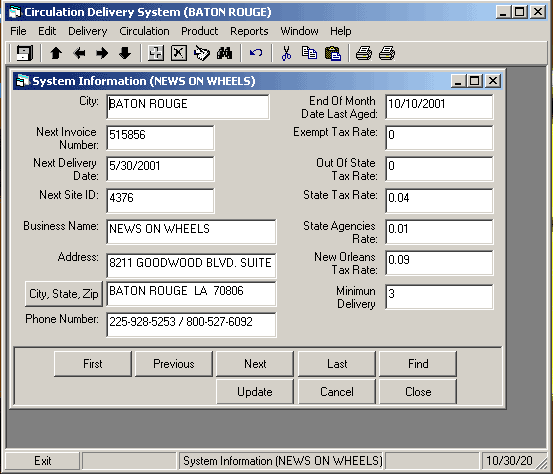Viewport: 553px width, 474px height.
Task: Open the Circulation menu
Action: coord(144,31)
